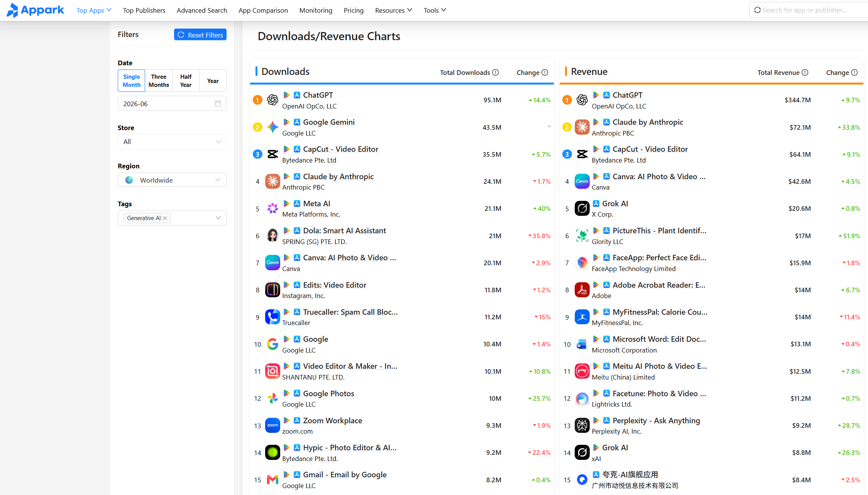Image resolution: width=868 pixels, height=495 pixels.
Task: Click the Canva icon in Downloads list
Action: pos(272,263)
